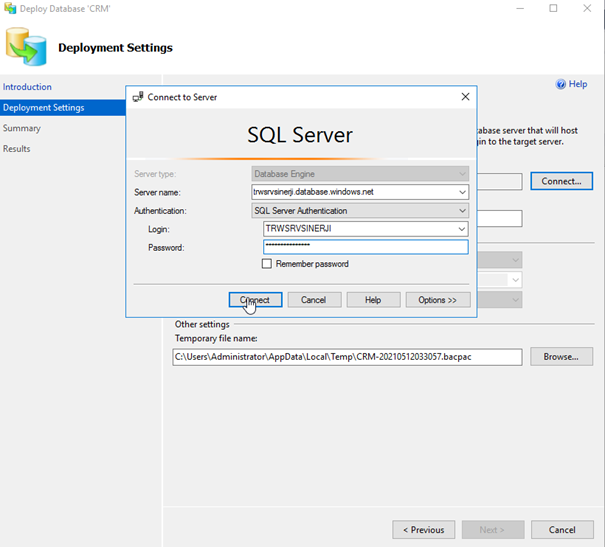This screenshot has height=547, width=605.
Task: Click the large database deployment icon
Action: click(x=26, y=47)
